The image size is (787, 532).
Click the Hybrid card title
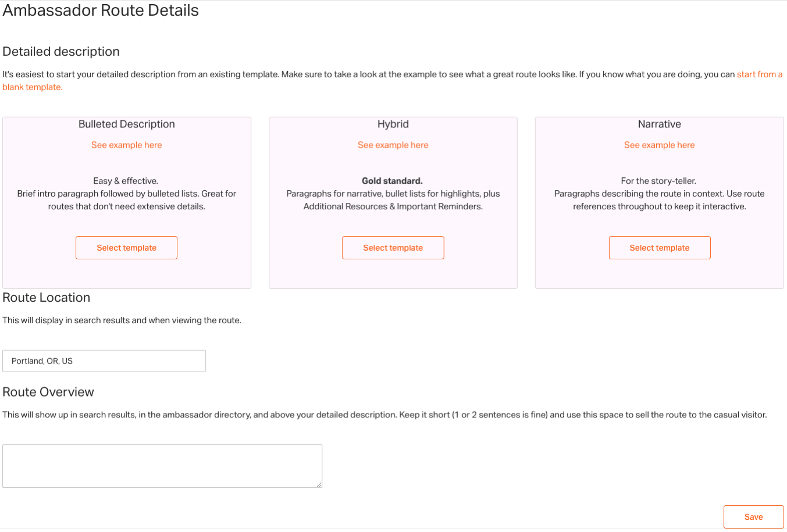393,124
